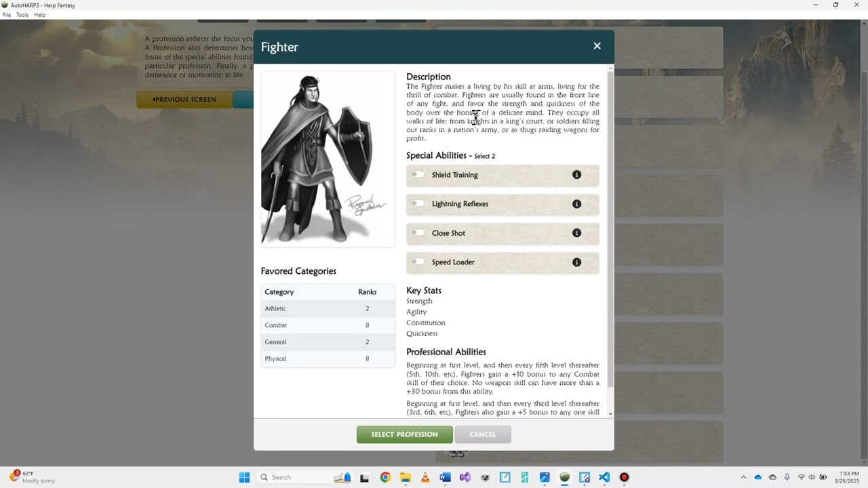Click Cancel button in Fighter dialog

(x=483, y=434)
